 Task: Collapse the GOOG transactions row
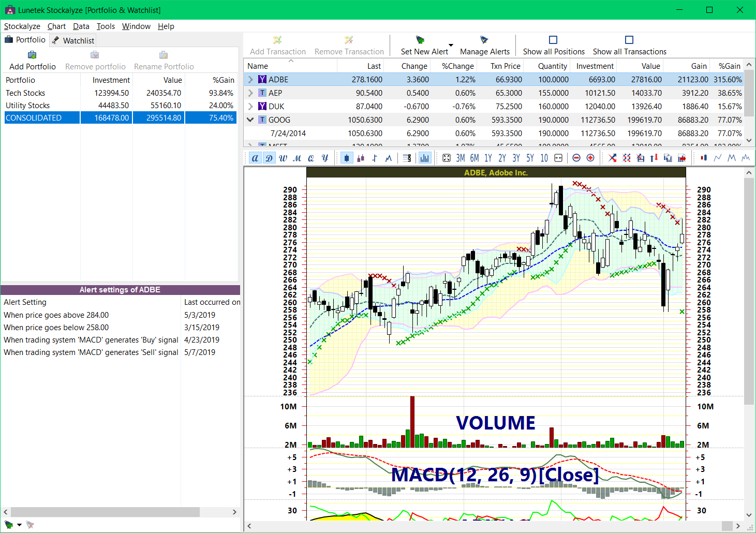click(x=250, y=120)
